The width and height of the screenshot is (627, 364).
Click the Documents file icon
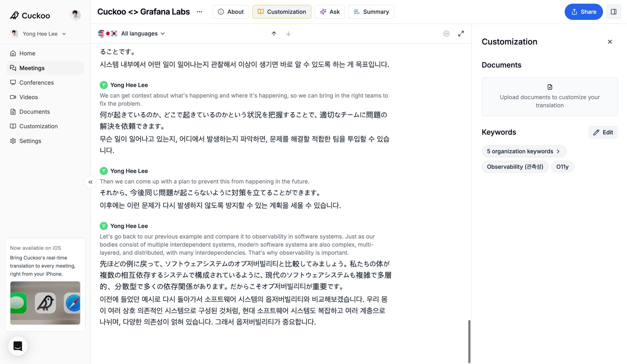13,112
